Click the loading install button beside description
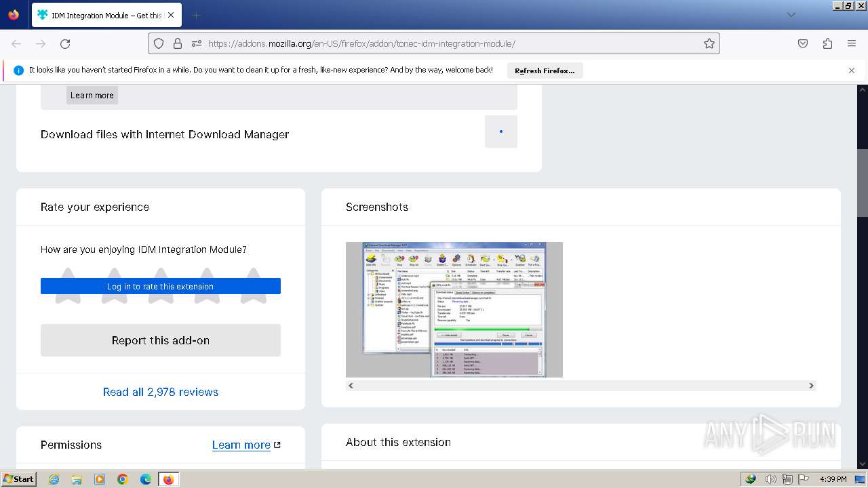This screenshot has height=488, width=868. 501,131
